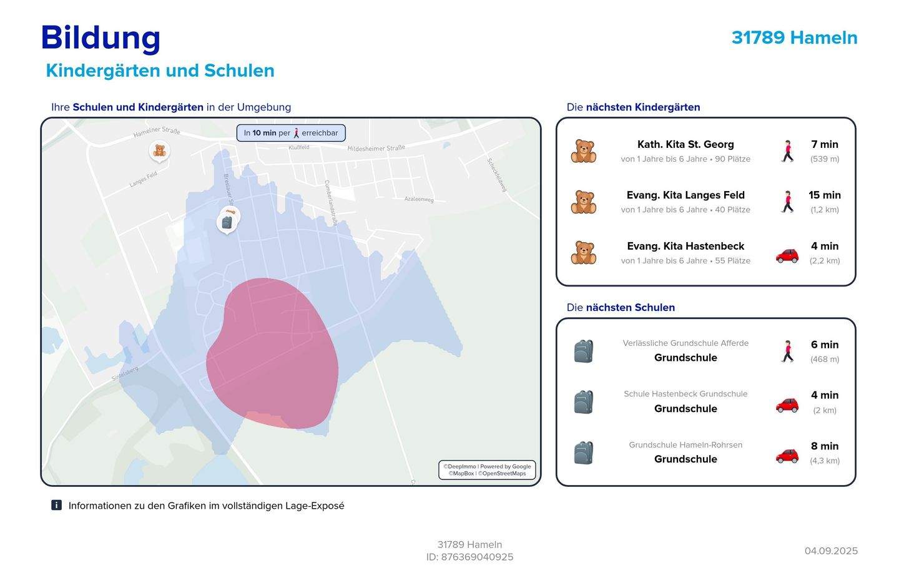
Task: Select the Kath. Kita St. Georg entry title
Action: point(685,144)
